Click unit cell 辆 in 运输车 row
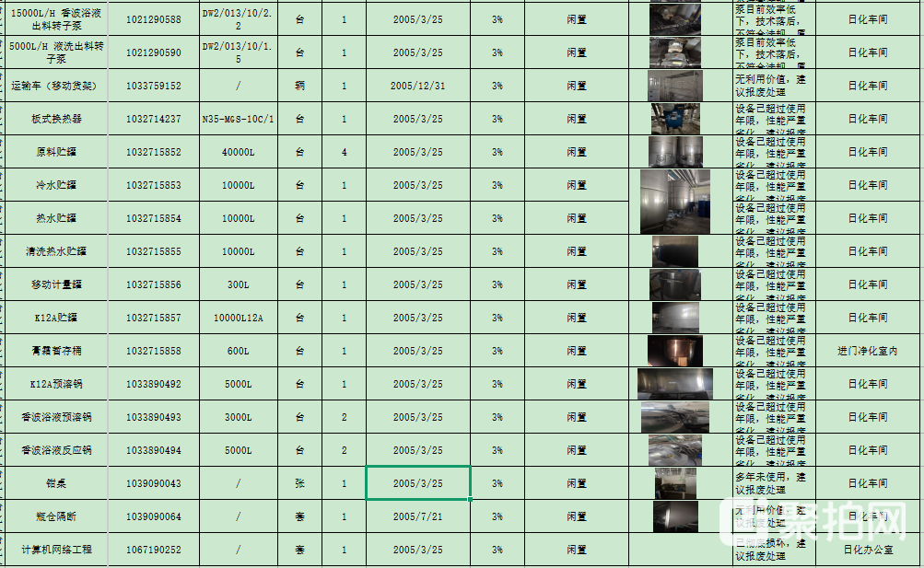Screen dimensions: 924x568 coord(299,86)
